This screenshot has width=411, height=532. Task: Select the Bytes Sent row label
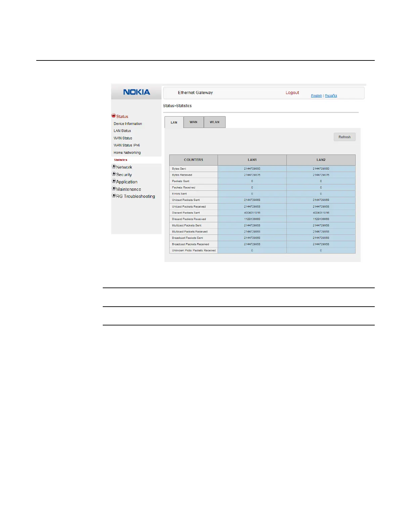pos(179,169)
